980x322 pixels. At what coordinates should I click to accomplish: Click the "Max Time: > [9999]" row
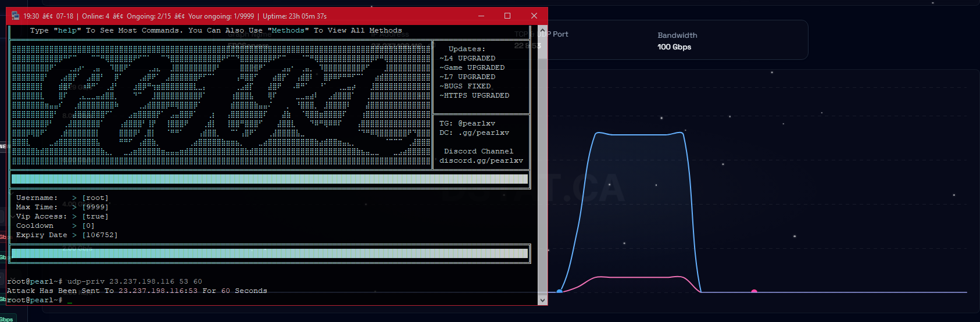coord(62,207)
